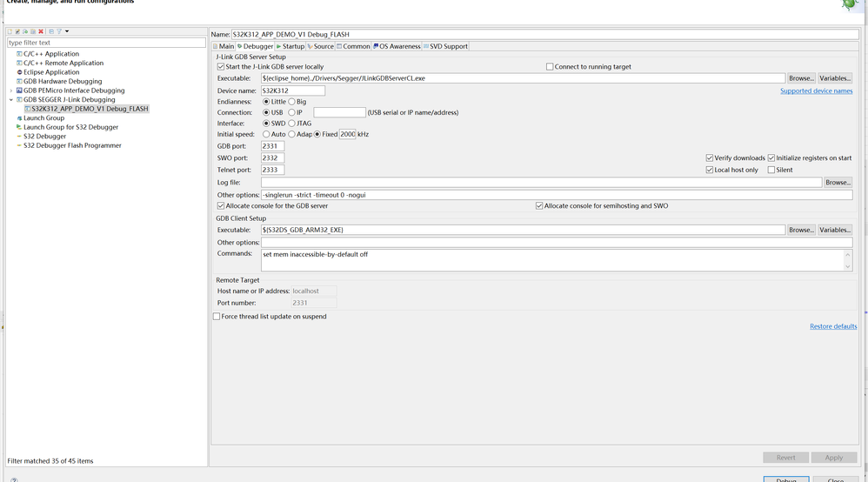Screen dimensions: 868x482
Task: Click the funnel filter configurations icon
Action: point(59,31)
